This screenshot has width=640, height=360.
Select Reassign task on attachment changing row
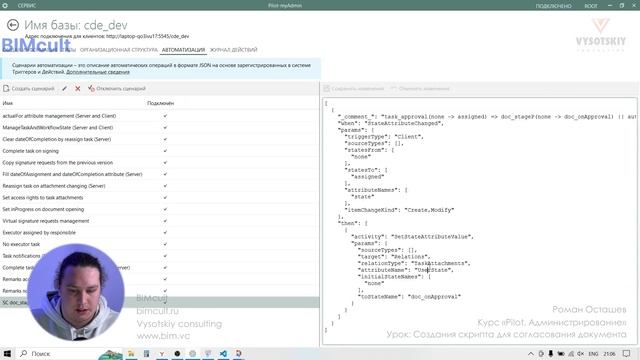click(x=160, y=186)
